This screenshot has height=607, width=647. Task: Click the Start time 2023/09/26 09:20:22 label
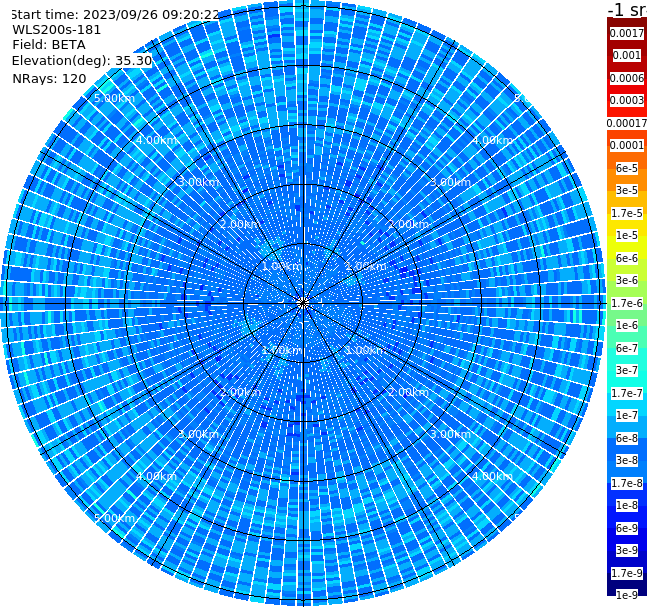pyautogui.click(x=115, y=15)
